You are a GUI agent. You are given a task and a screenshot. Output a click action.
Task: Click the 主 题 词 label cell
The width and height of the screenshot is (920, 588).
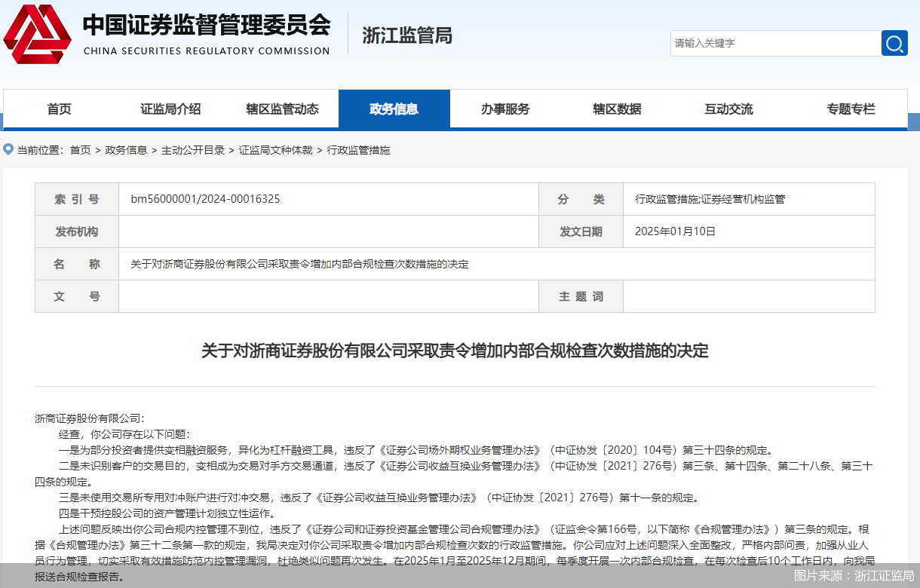(581, 296)
